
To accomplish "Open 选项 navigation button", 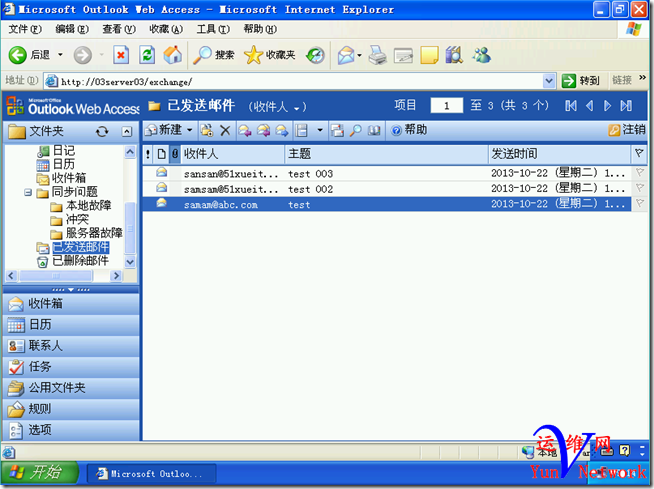I will click(71, 430).
